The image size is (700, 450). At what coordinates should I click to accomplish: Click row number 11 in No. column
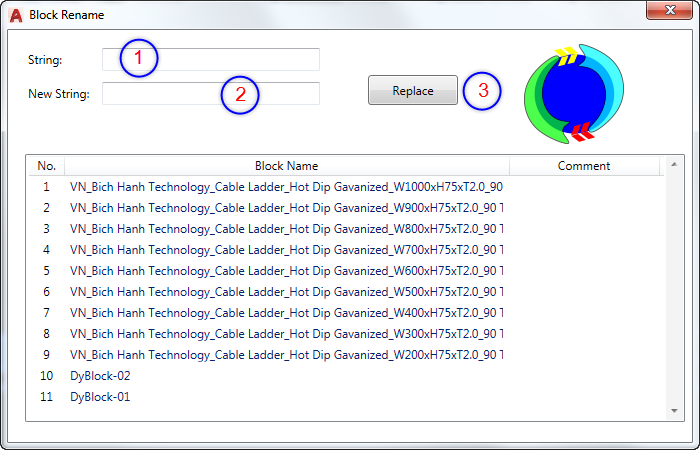[x=46, y=397]
